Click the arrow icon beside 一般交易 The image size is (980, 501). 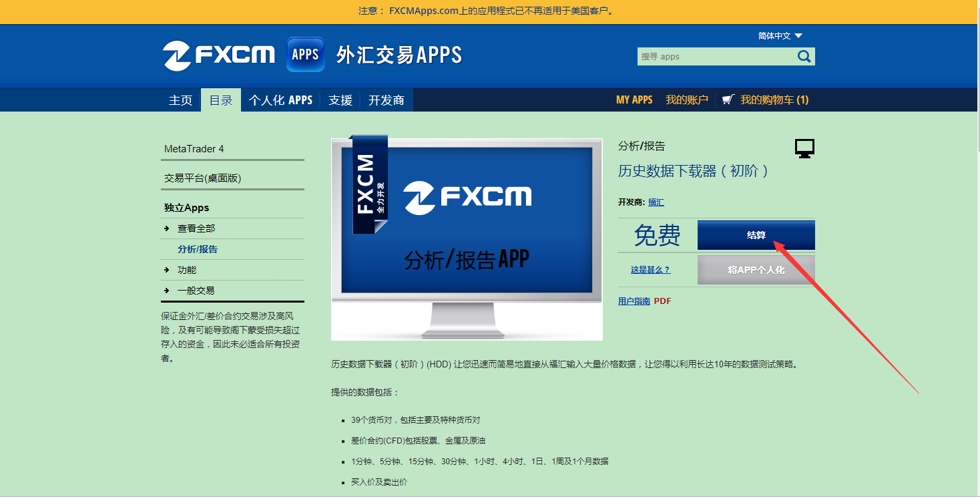coord(166,291)
